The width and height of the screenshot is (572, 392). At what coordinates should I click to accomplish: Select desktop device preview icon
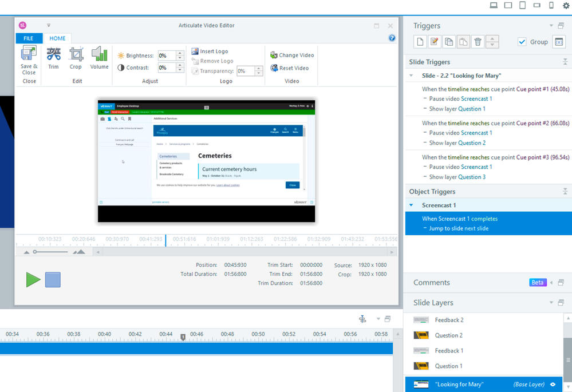(494, 5)
